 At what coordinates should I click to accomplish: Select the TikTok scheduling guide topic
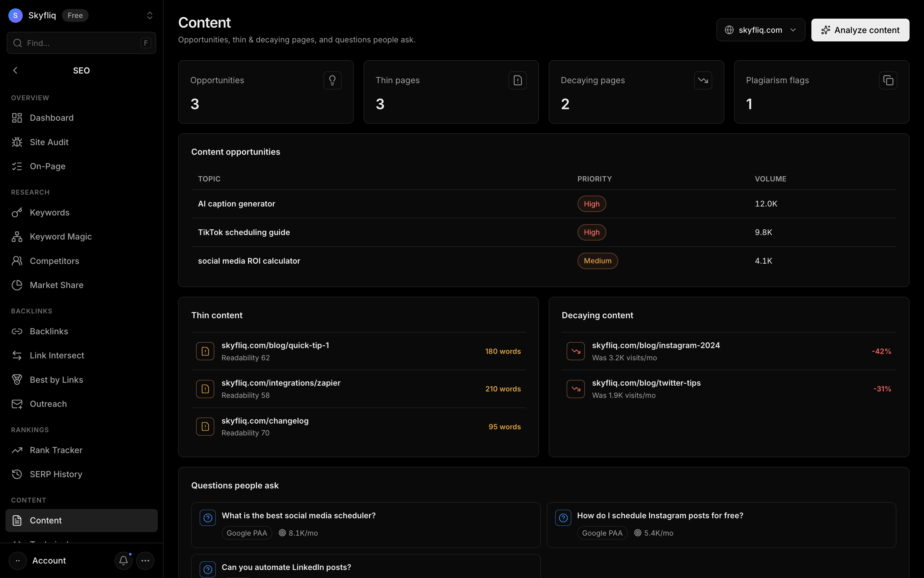tap(244, 232)
